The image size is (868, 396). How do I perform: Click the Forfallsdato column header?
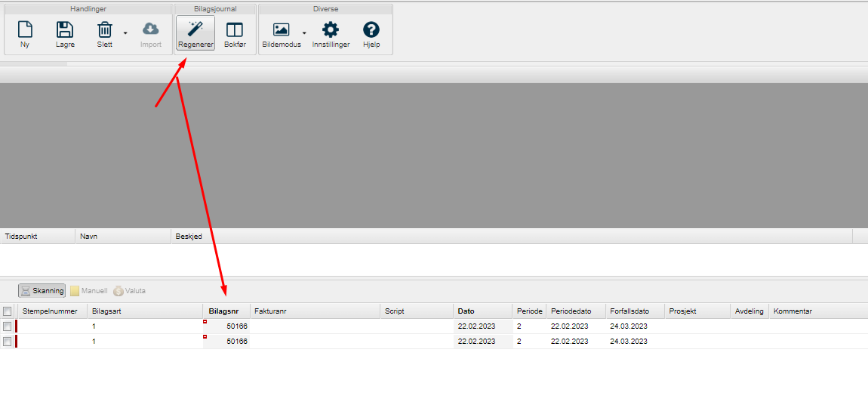(x=629, y=311)
